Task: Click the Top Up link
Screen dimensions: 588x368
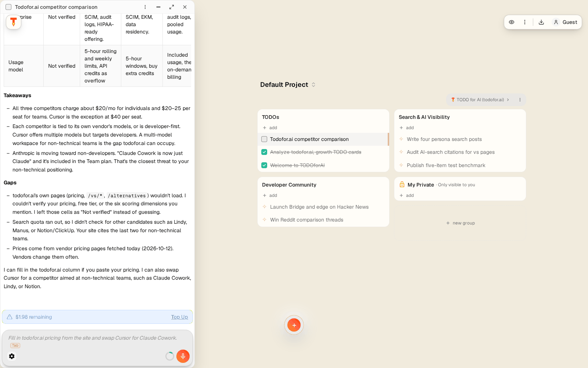Action: point(179,317)
